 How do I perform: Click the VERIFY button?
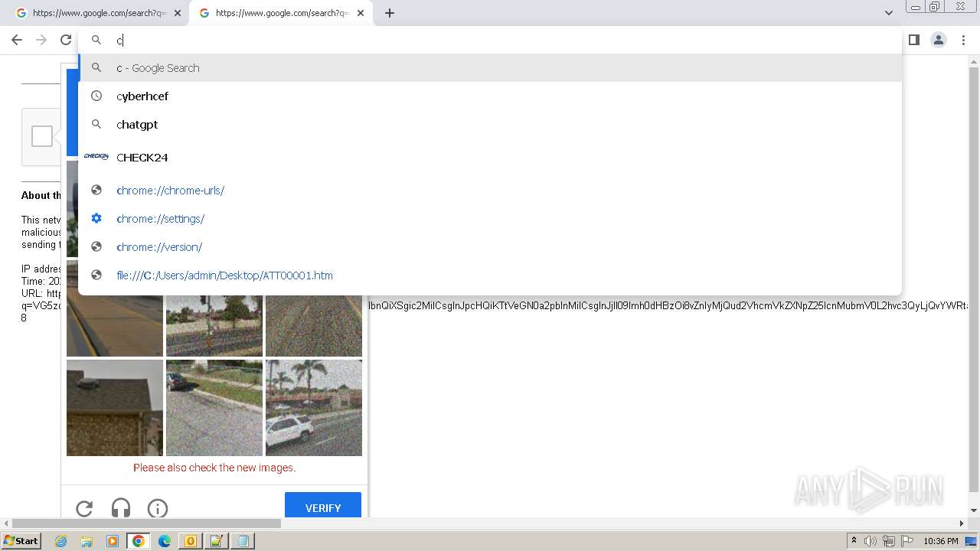[x=323, y=506]
